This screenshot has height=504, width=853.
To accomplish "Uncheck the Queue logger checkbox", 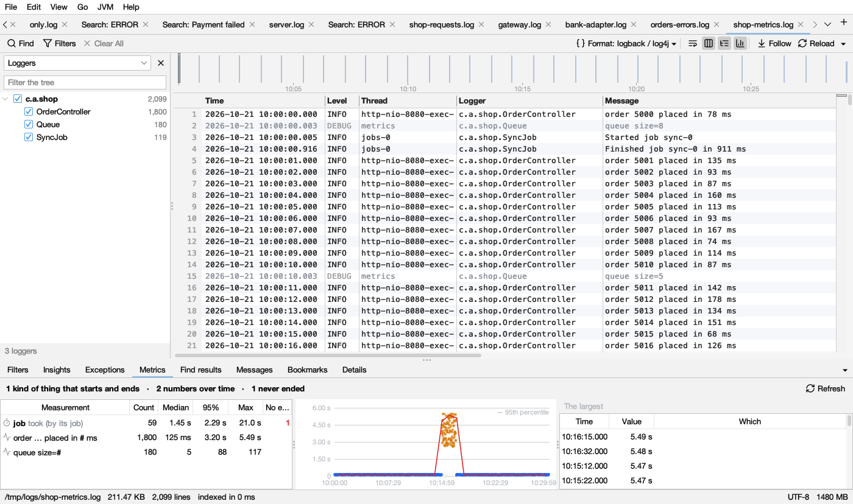I will point(29,124).
